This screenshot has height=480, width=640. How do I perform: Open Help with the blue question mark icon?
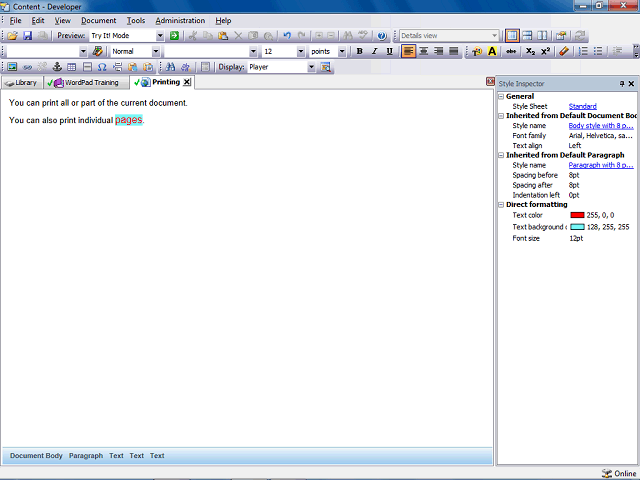(x=382, y=36)
